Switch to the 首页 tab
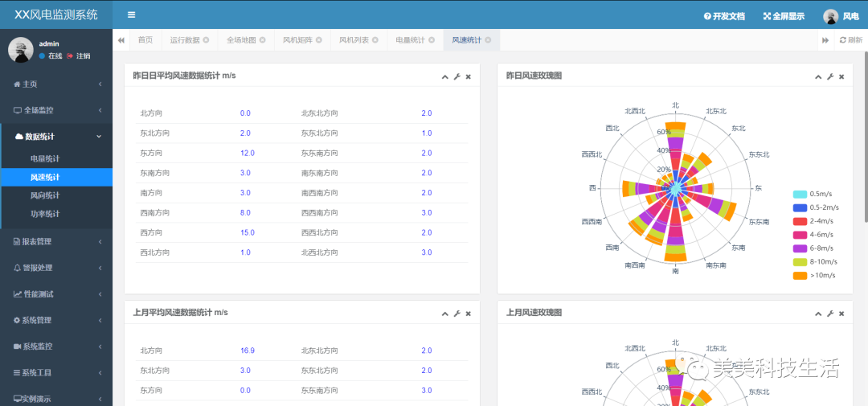868x406 pixels. pos(145,40)
